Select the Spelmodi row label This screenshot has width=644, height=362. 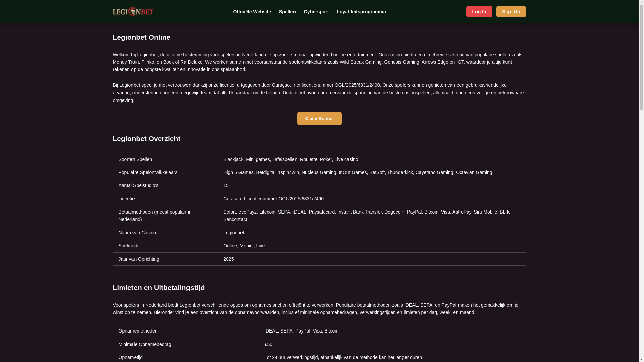point(165,246)
